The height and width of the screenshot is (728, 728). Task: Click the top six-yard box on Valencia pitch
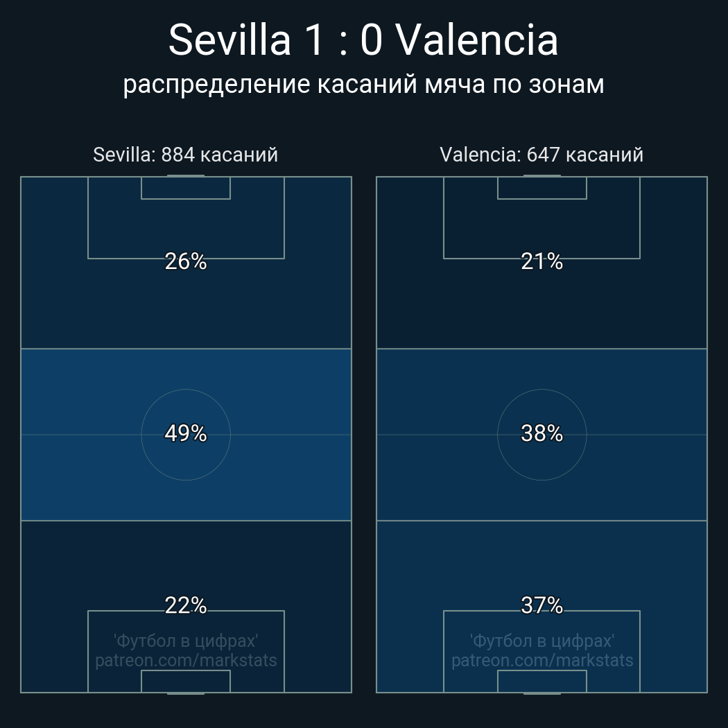[542, 188]
